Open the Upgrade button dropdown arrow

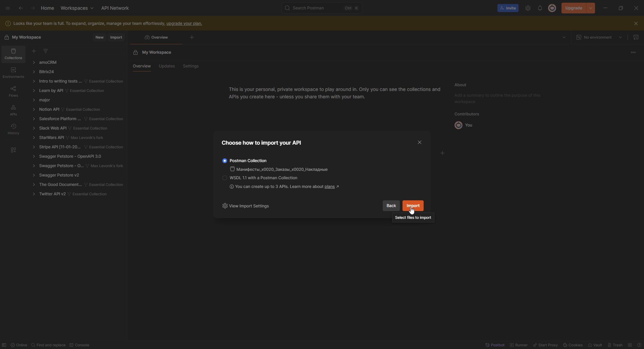click(x=590, y=8)
